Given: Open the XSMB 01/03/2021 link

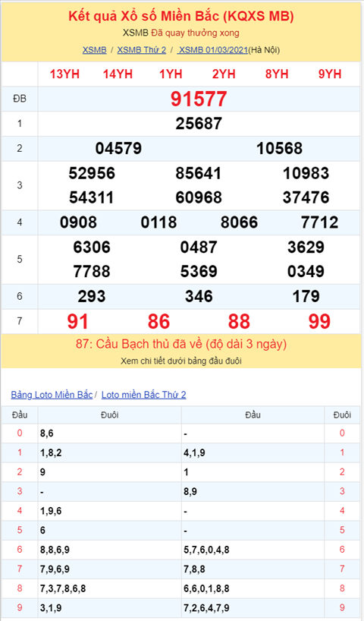Looking at the screenshot, I should (x=213, y=50).
